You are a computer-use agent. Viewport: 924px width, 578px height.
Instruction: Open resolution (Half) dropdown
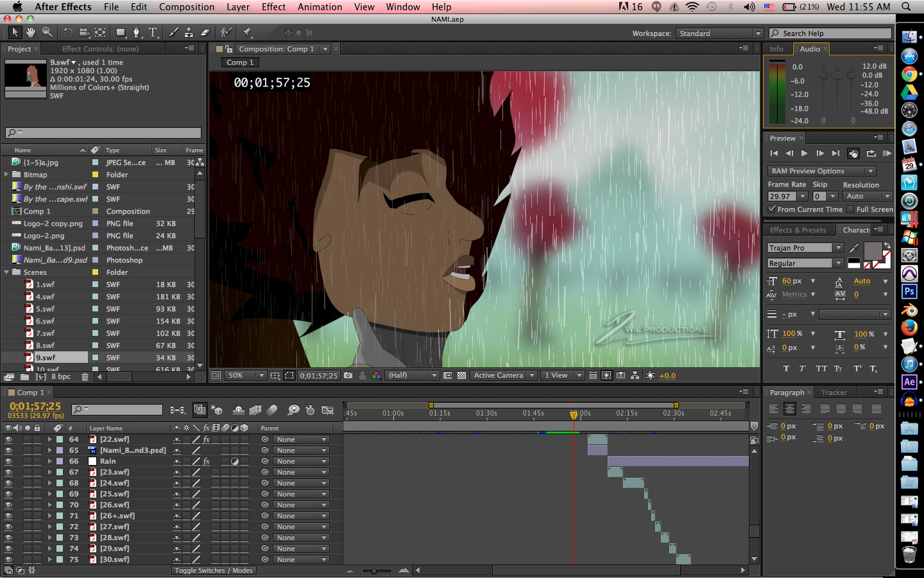click(412, 376)
